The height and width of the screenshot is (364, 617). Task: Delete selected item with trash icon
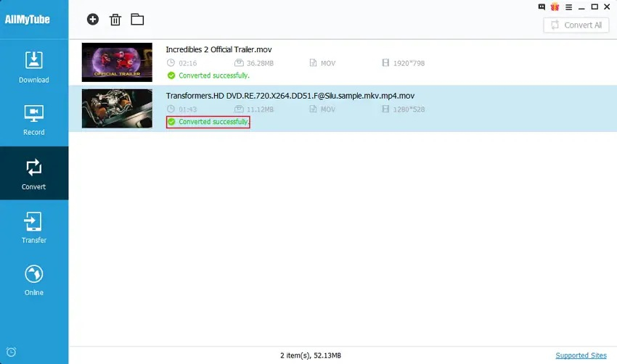[115, 20]
